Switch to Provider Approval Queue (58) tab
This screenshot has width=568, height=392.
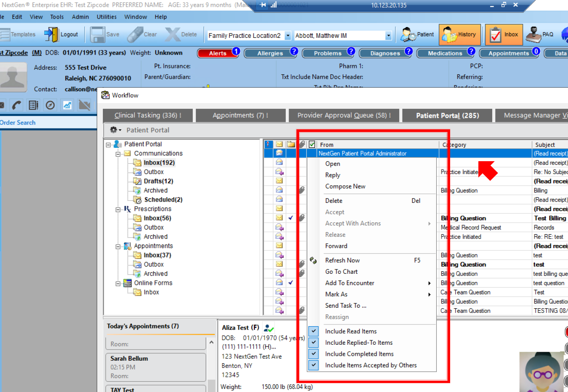click(344, 115)
